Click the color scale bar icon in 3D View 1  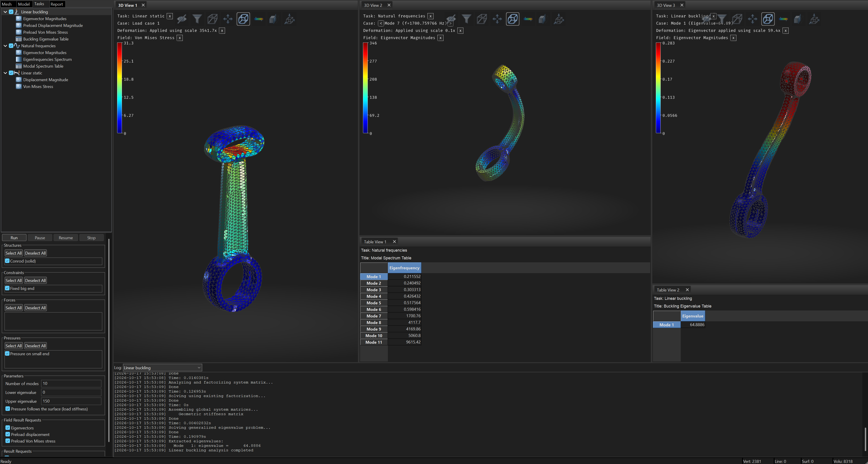[259, 19]
